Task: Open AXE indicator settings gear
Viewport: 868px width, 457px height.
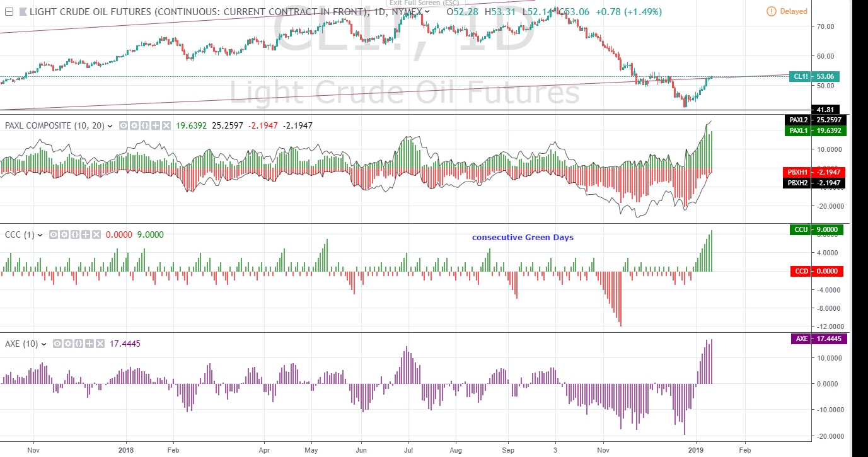Action: (68, 344)
